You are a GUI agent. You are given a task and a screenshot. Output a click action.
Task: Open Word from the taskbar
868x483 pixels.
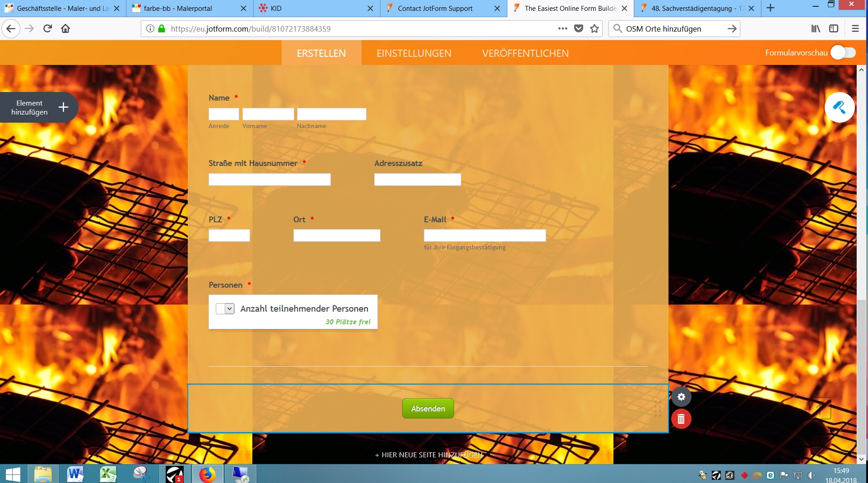(75, 474)
